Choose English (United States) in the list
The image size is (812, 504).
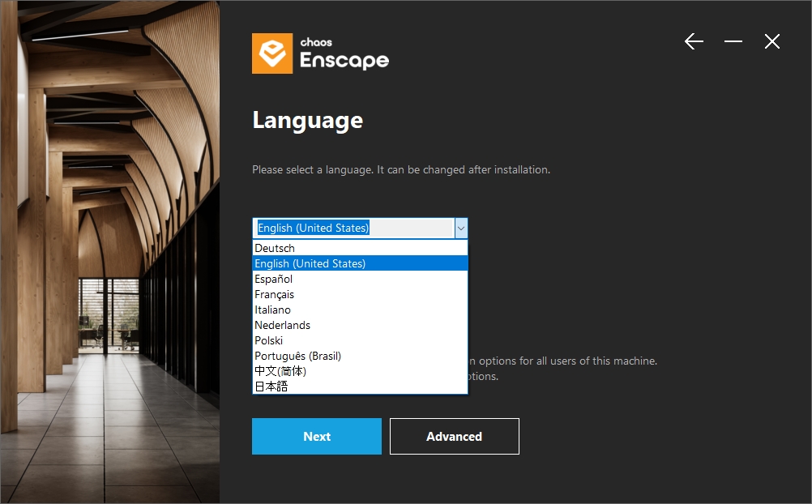click(x=360, y=263)
